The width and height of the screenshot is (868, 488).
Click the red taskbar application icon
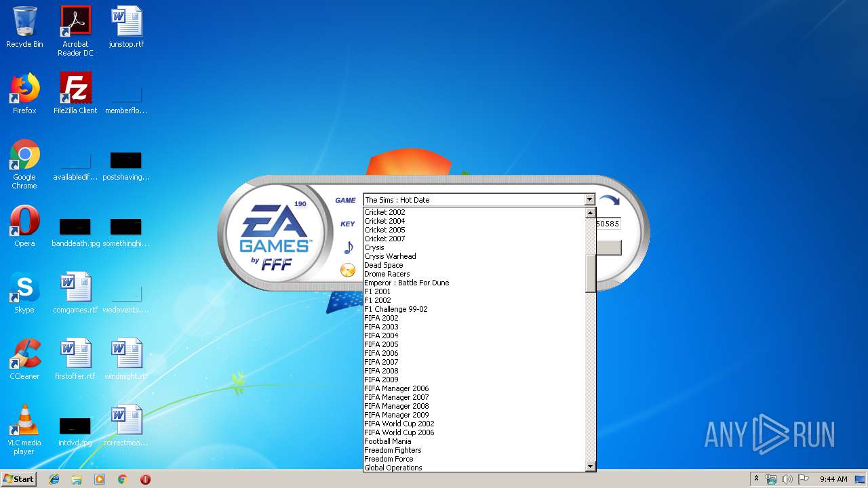click(x=145, y=479)
